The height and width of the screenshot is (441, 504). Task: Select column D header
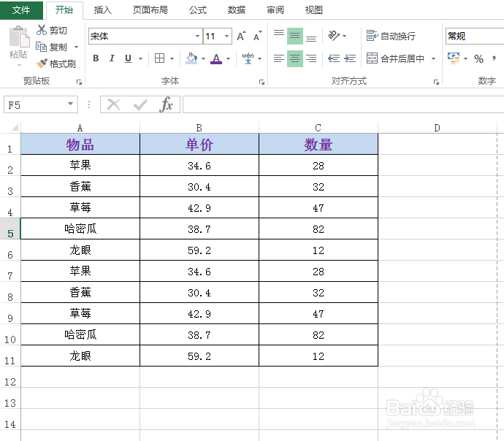(437, 128)
